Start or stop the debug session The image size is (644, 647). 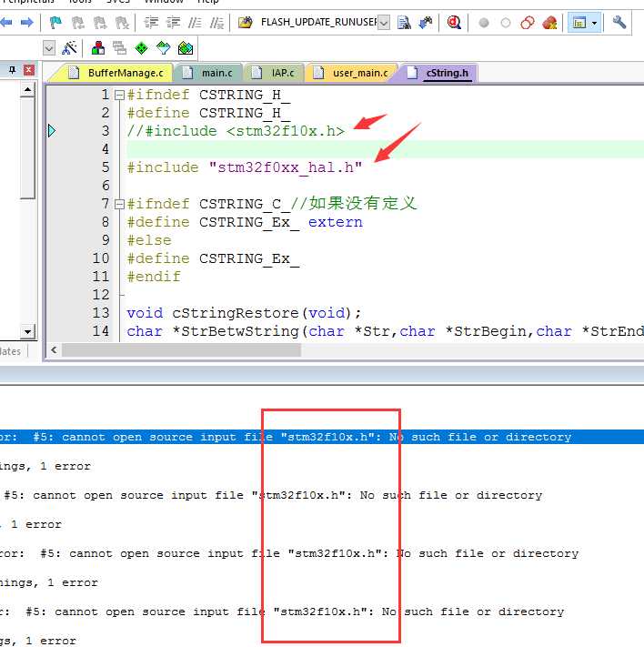pos(454,22)
